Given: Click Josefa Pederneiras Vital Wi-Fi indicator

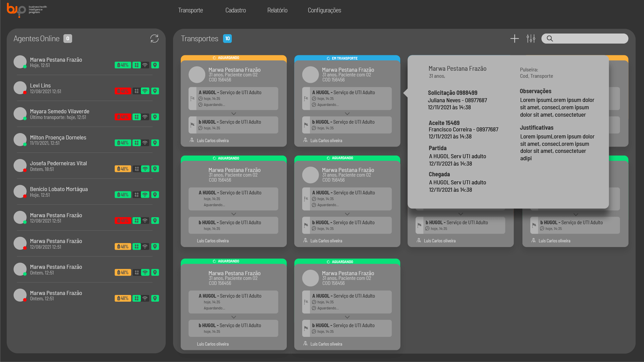Looking at the screenshot, I should [145, 169].
